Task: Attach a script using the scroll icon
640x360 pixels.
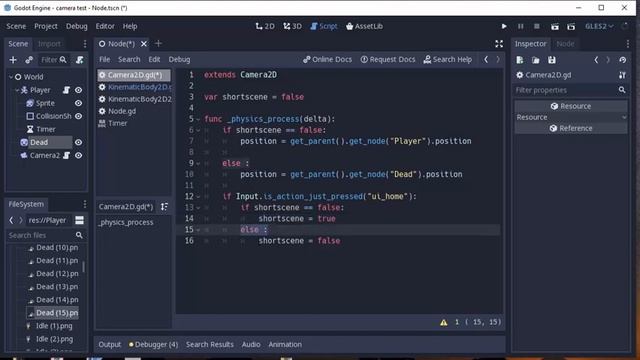Action: (x=80, y=60)
